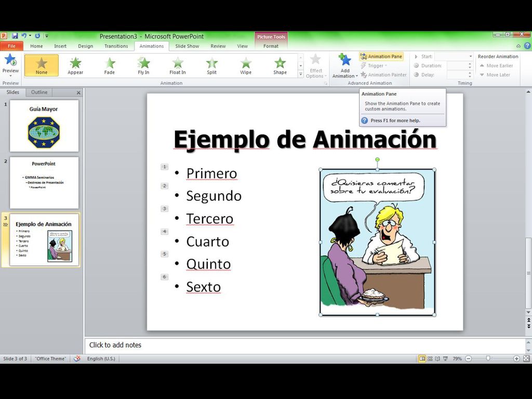Switch to Slide Sorter view icon
This screenshot has width=532, height=399.
click(430, 358)
